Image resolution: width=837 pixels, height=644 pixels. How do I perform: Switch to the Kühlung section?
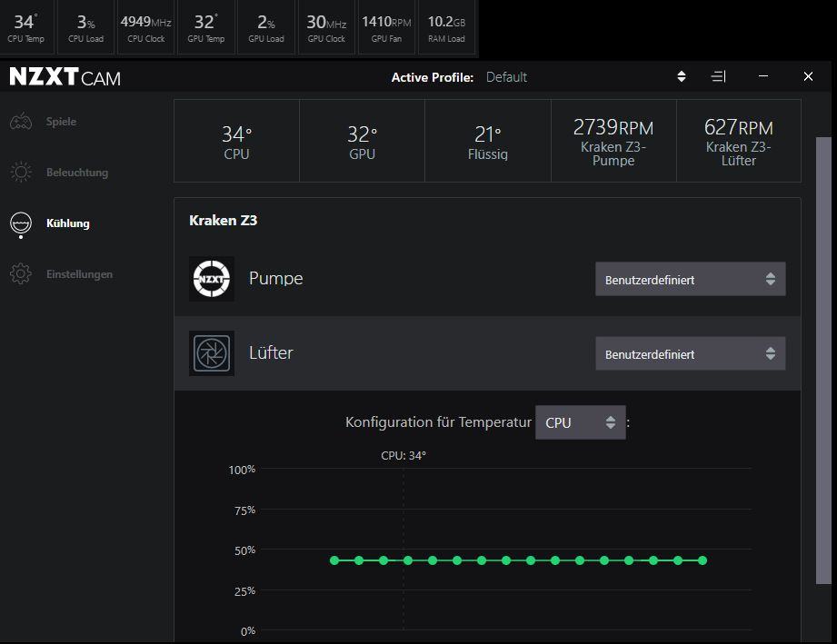click(68, 223)
